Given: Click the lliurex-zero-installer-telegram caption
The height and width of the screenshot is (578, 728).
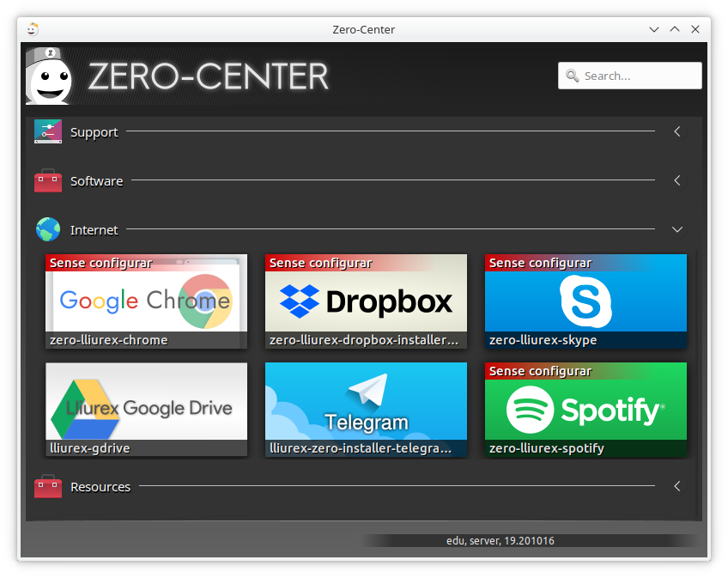Looking at the screenshot, I should (361, 448).
